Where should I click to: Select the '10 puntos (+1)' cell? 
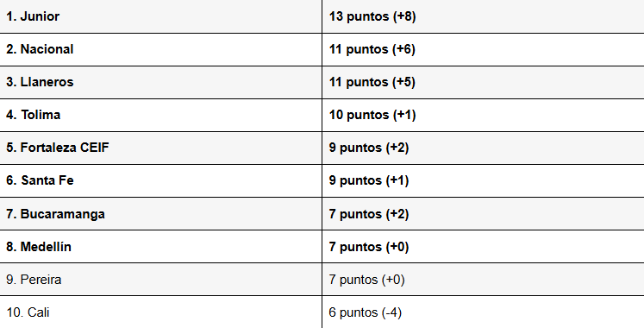coord(483,115)
